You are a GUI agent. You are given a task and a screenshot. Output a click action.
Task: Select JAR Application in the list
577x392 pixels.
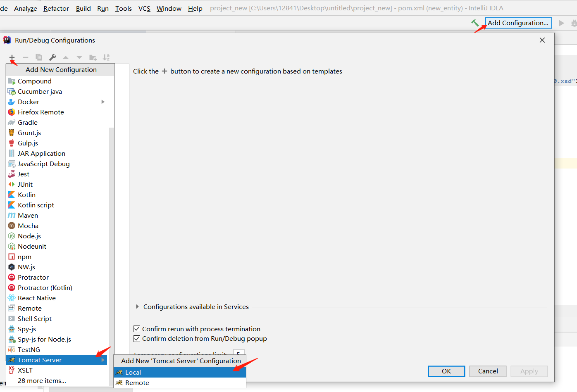click(57, 153)
